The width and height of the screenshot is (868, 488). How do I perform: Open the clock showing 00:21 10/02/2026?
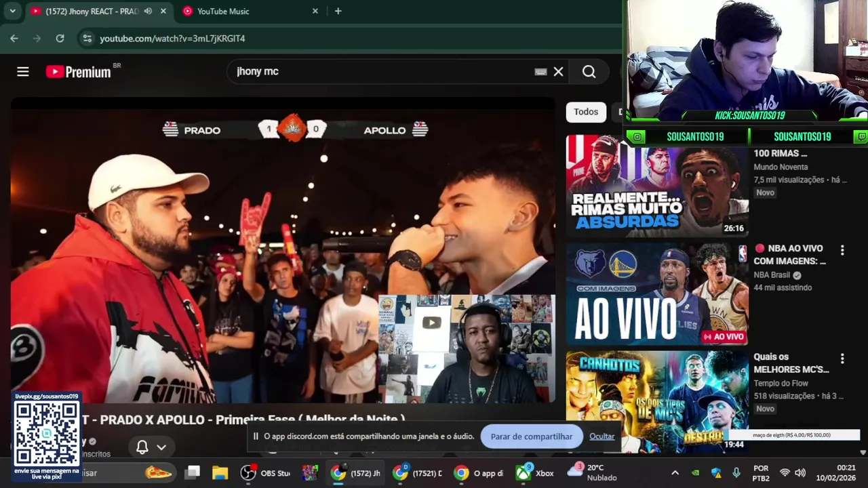(836, 472)
